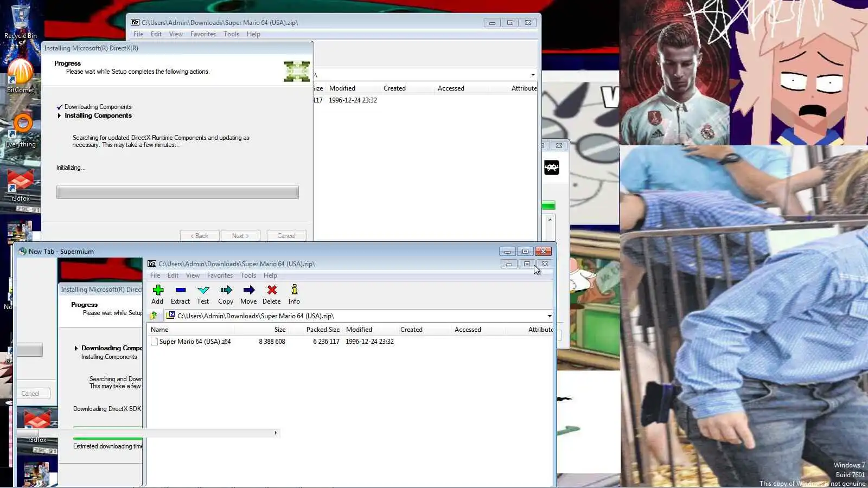Click "1996-12-24 23:32" in the background 7-Zip
Viewport: 868px width, 488px height.
click(x=353, y=100)
